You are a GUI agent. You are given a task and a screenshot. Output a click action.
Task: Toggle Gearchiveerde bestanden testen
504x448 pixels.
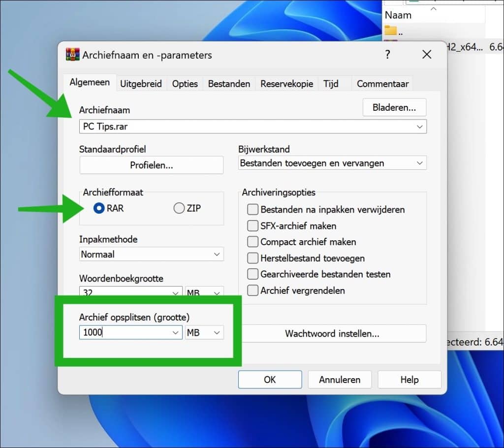[252, 274]
